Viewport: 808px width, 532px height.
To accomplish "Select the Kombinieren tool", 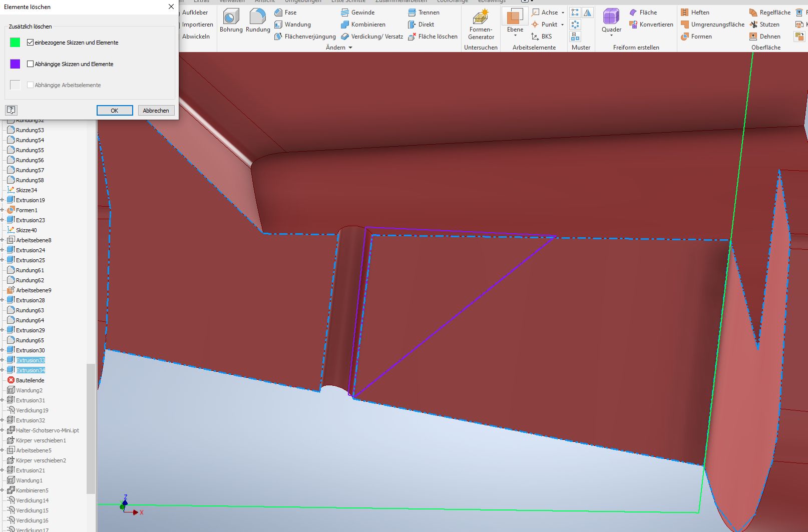I will coord(363,25).
